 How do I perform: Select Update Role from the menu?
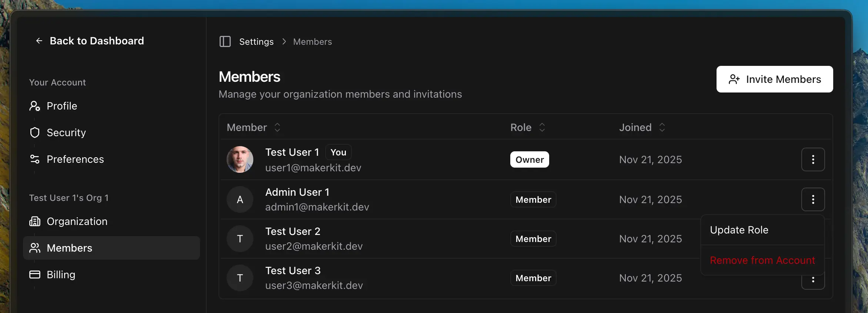click(x=739, y=230)
